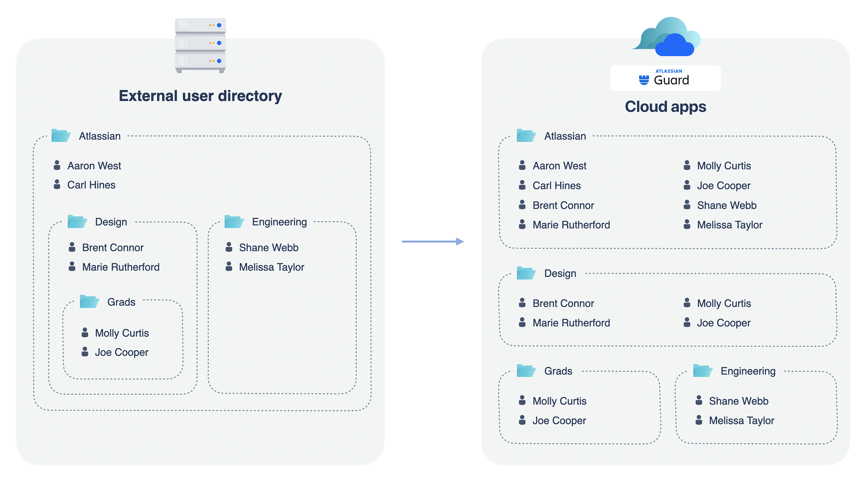Click the user icon beside Aaron West in External directory
Image resolution: width=868 pixels, height=480 pixels.
coord(57,165)
